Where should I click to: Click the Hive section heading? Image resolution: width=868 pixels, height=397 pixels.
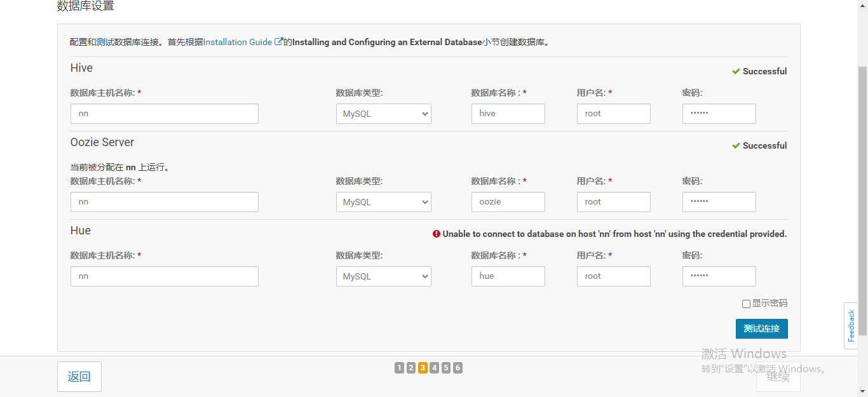coord(82,68)
